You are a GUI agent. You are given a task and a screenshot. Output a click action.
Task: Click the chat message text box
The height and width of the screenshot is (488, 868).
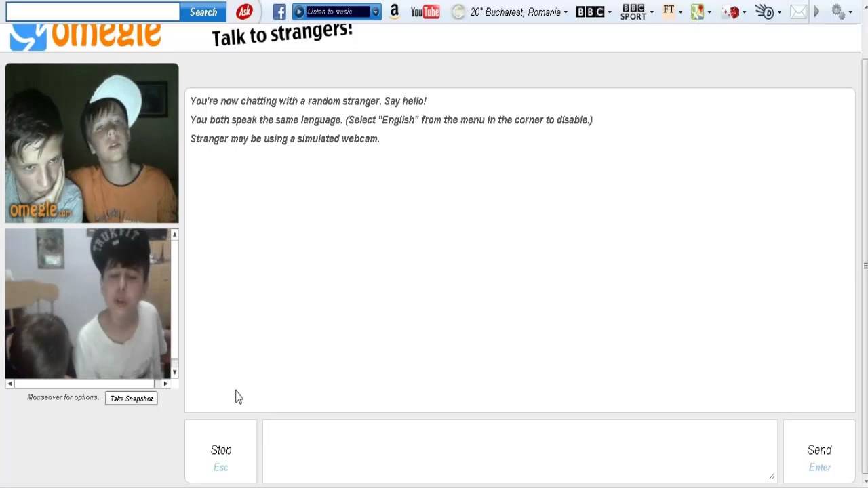point(520,451)
